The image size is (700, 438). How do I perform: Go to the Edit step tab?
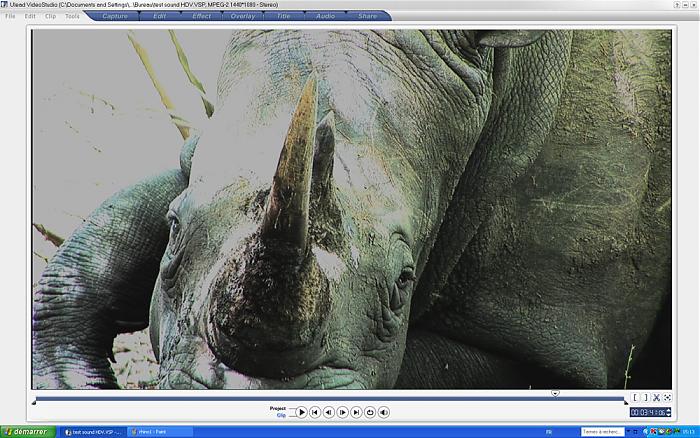160,16
